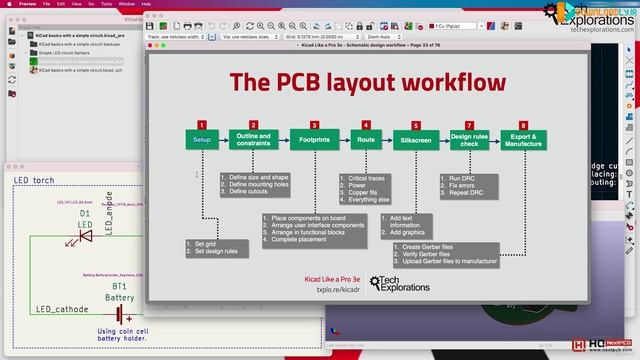Open the Zoom Auto dropdown
Image resolution: width=640 pixels, height=360 pixels.
coord(383,37)
